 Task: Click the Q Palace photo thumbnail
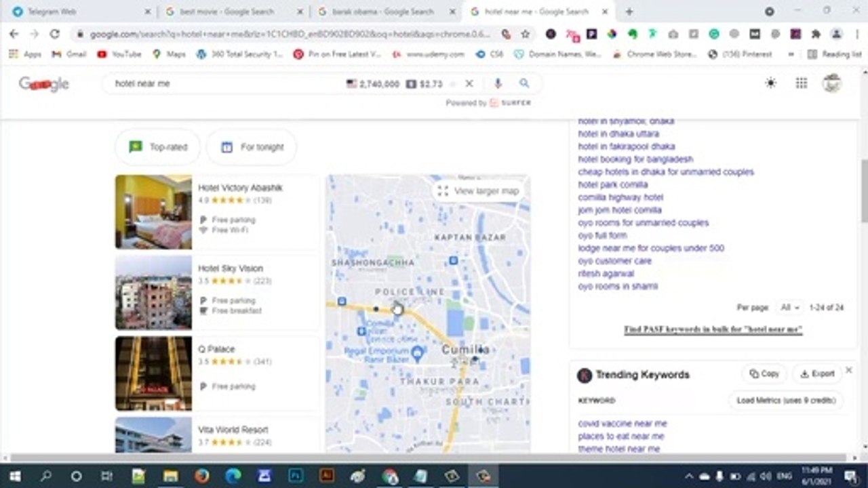(x=153, y=373)
